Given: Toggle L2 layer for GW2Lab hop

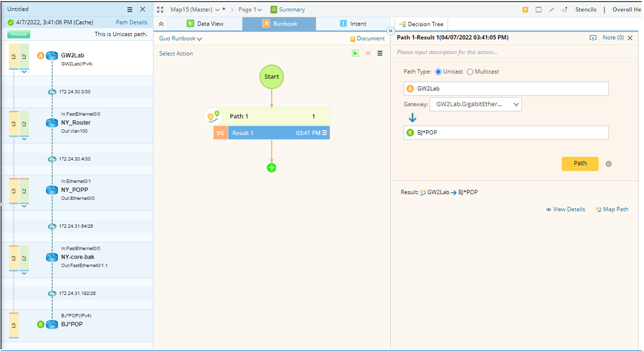Looking at the screenshot, I should [x=24, y=57].
